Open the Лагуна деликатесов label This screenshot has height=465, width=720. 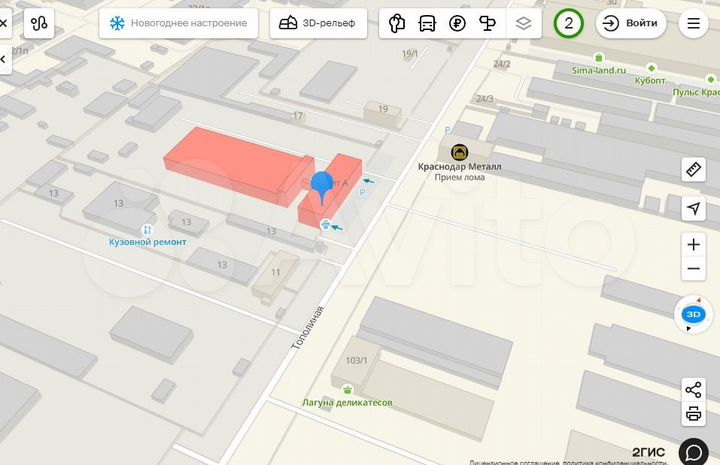347,403
